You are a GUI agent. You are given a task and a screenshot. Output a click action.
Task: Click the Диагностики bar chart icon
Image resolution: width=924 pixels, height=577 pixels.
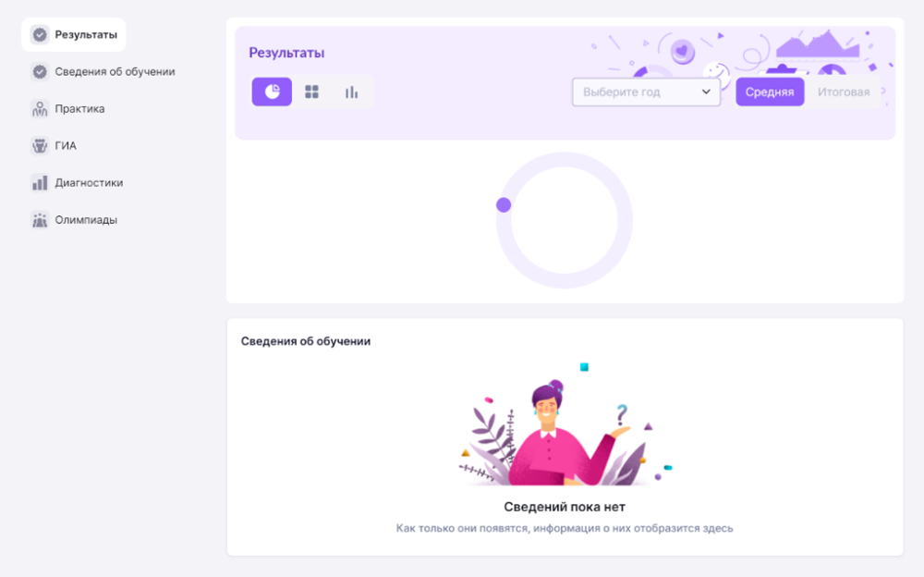pyautogui.click(x=40, y=183)
